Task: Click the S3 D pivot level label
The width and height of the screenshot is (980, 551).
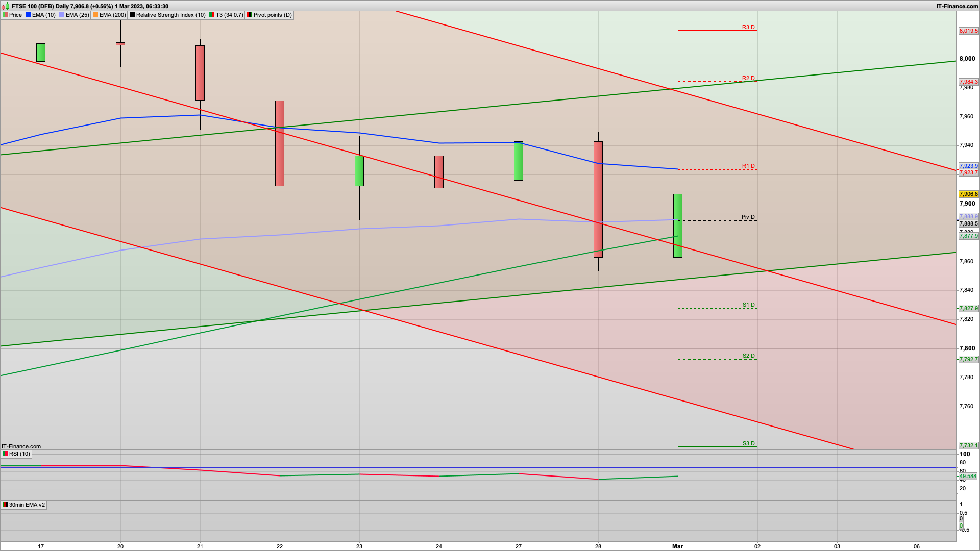Action: pos(748,444)
